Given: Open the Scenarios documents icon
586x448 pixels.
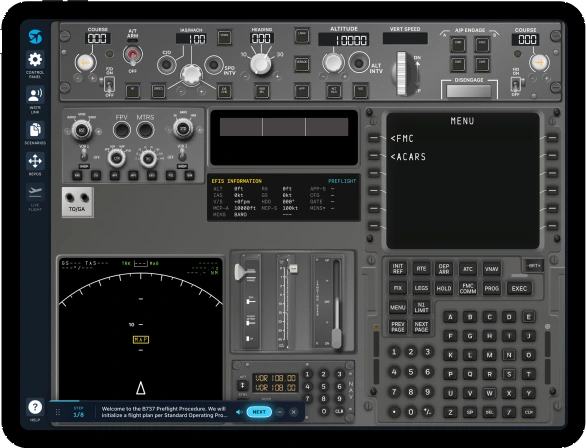Looking at the screenshot, I should 35,130.
